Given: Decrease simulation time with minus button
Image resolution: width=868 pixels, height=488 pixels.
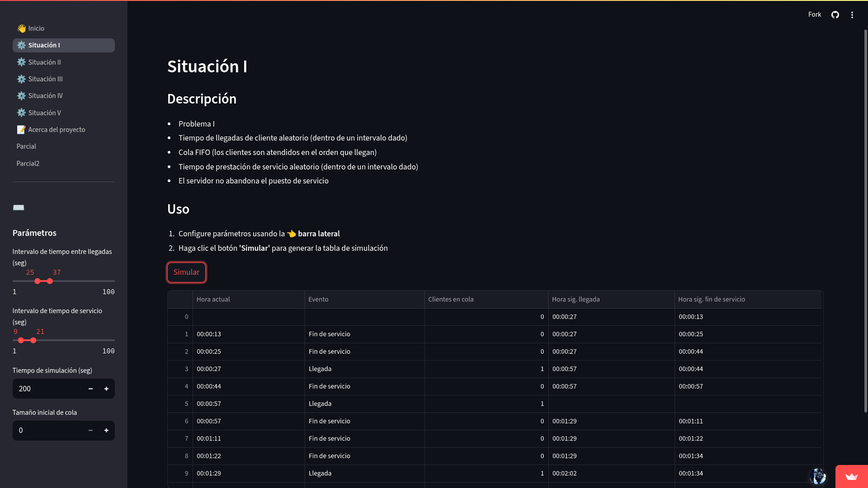Looking at the screenshot, I should point(90,389).
